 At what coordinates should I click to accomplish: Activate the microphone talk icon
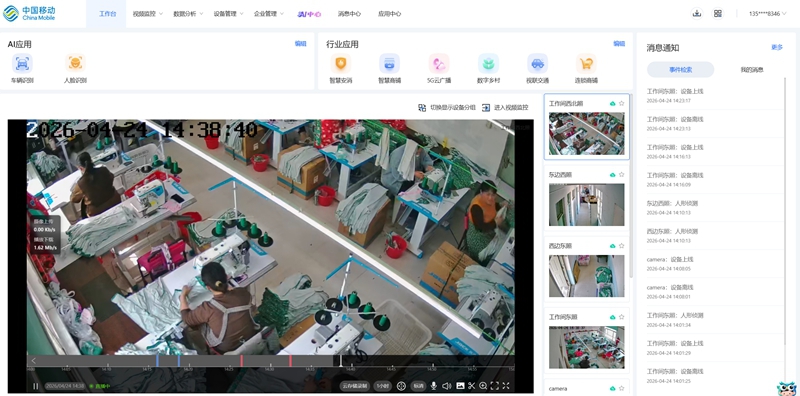(x=434, y=386)
